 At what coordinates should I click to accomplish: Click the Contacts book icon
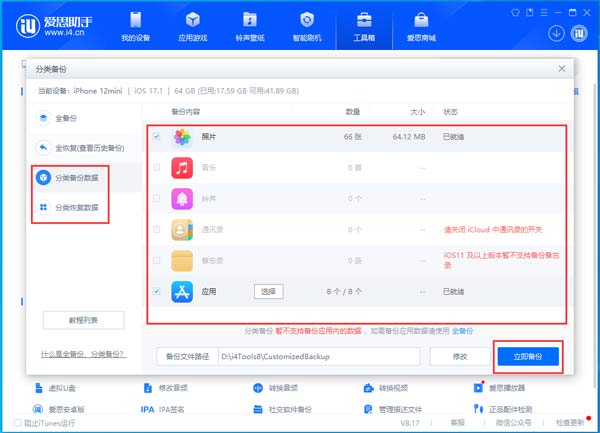(x=182, y=230)
